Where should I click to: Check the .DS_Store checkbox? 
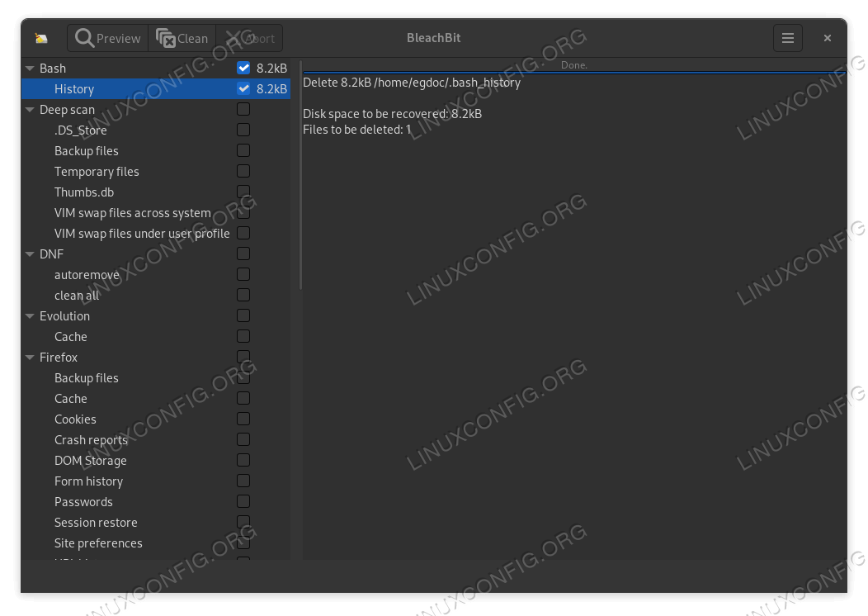point(243,130)
